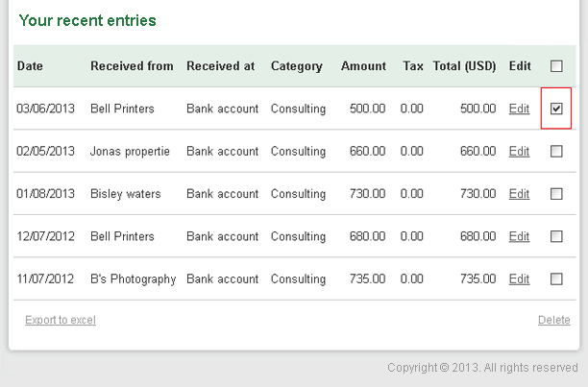Open Edit for Bisley waters entry
588x387 pixels.
(519, 194)
